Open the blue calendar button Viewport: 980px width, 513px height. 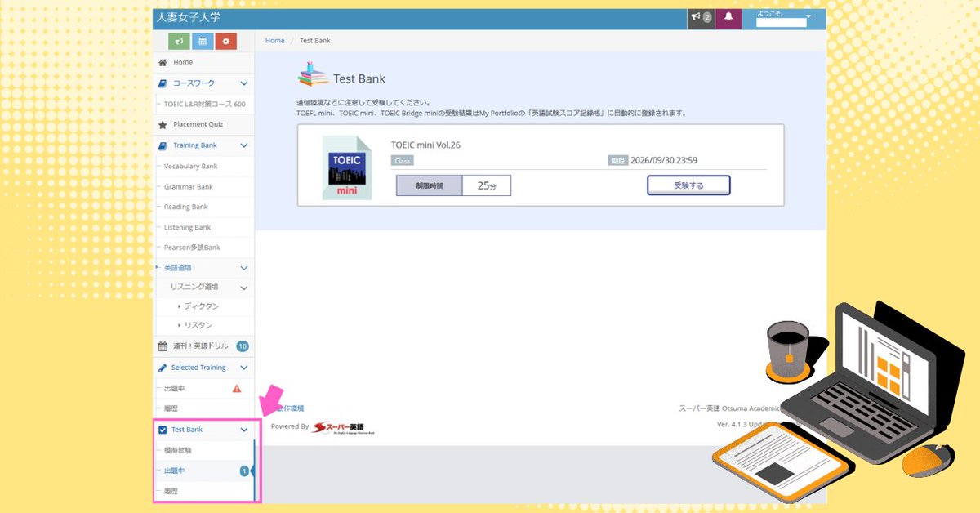click(203, 41)
